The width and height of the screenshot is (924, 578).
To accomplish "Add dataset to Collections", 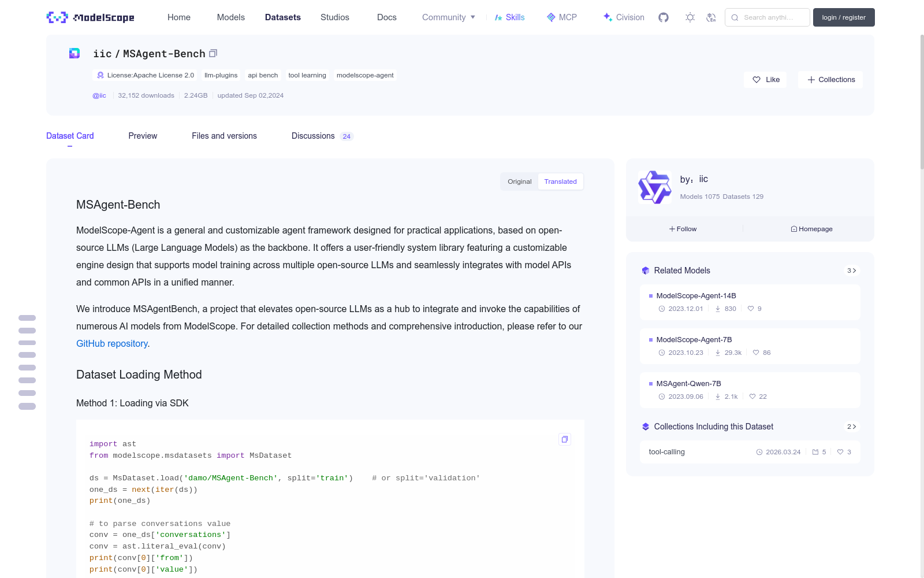I will coord(830,80).
